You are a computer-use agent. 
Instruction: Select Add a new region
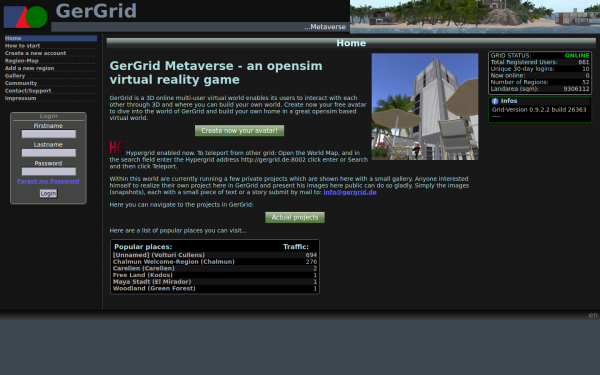tap(29, 68)
